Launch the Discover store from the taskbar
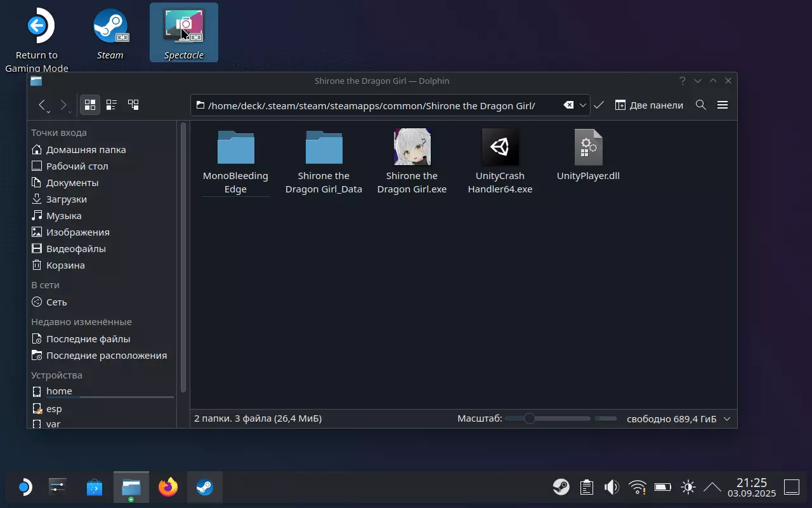Screen dimensions: 812x508 coord(95,487)
